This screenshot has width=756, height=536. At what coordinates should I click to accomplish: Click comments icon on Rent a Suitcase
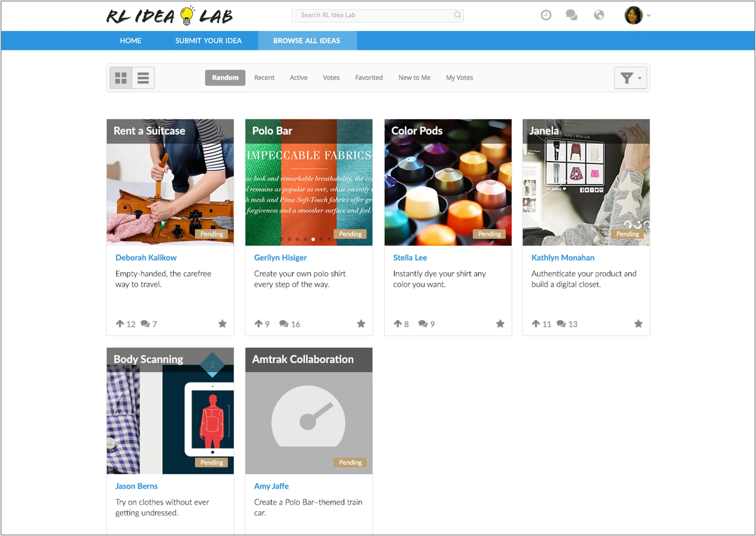point(145,324)
